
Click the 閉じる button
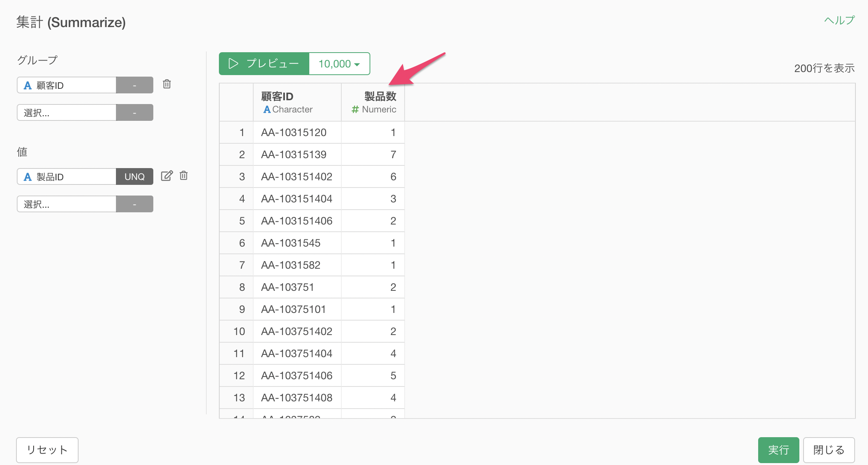829,450
